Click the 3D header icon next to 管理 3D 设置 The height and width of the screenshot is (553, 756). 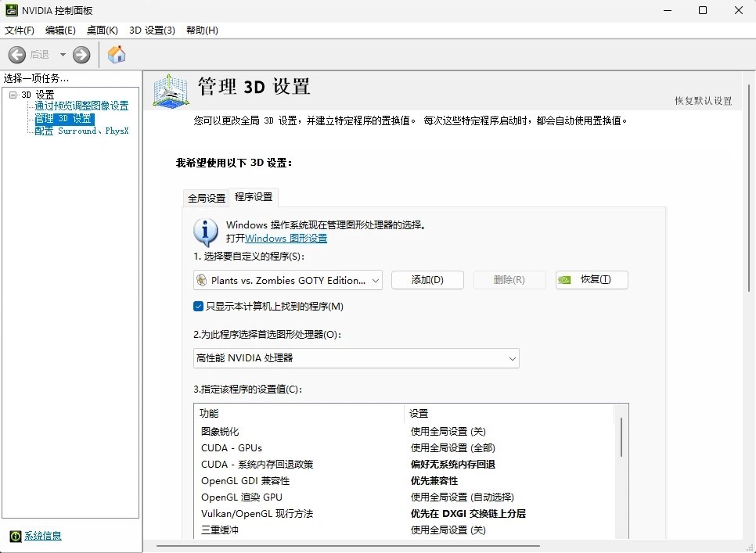pos(171,92)
